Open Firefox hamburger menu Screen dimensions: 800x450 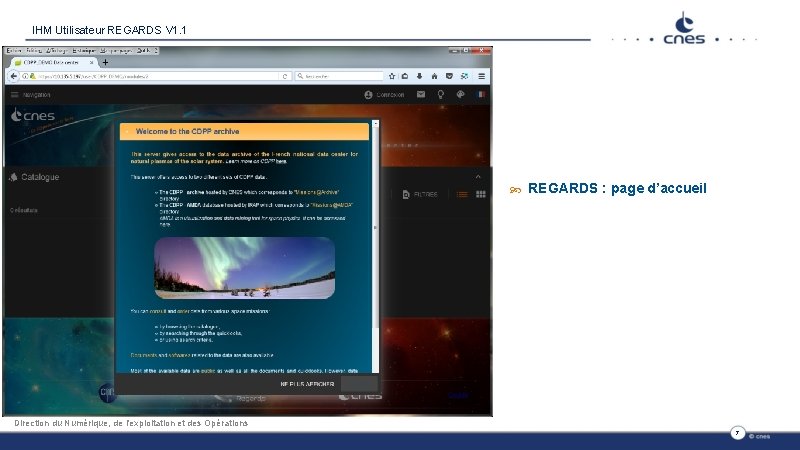point(481,76)
